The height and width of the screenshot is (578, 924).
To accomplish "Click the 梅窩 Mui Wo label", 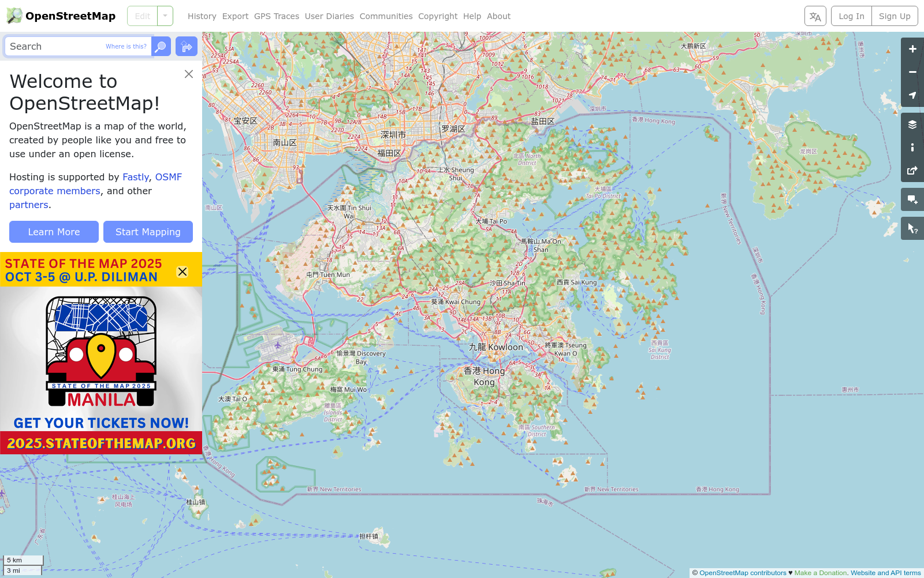I will tap(348, 390).
